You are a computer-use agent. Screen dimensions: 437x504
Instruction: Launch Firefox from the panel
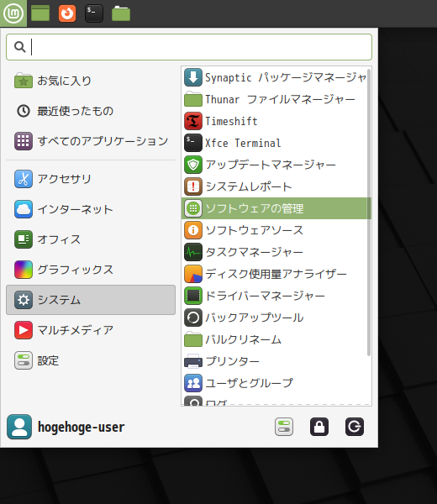tap(67, 13)
